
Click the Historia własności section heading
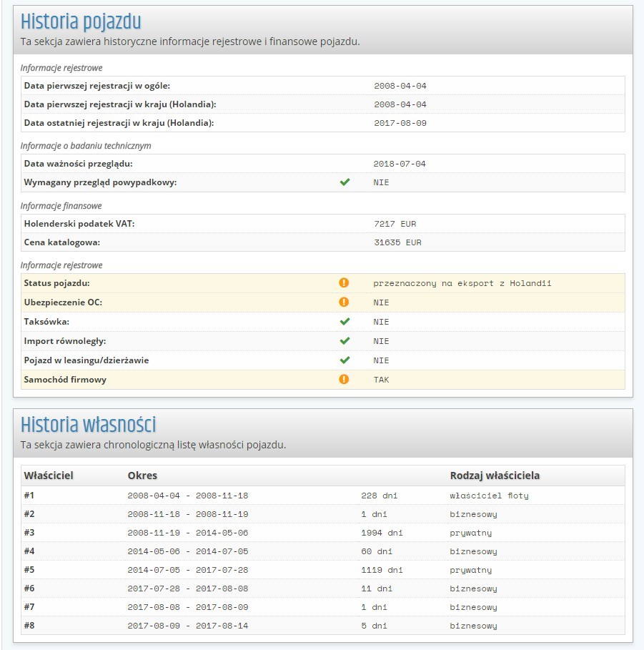88,425
